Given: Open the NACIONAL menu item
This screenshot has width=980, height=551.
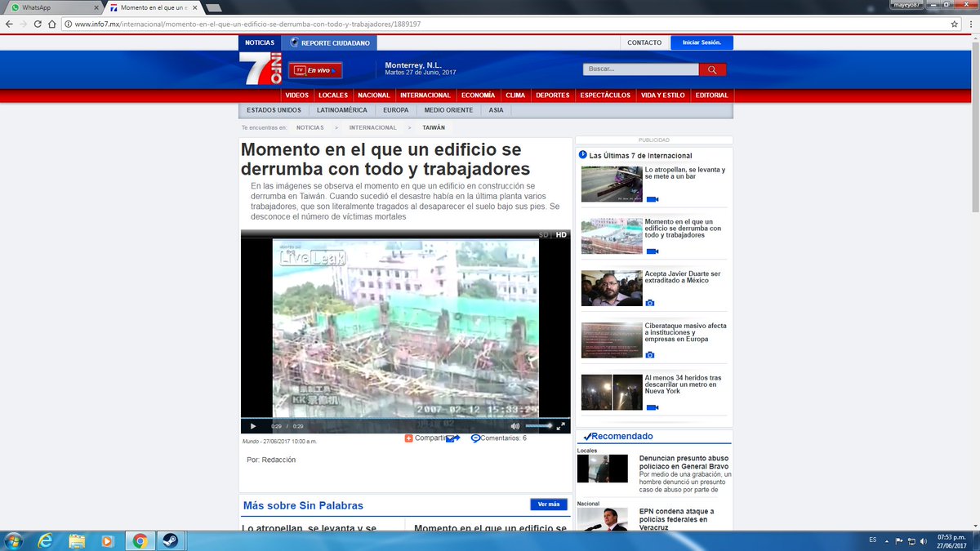Looking at the screenshot, I should coord(374,96).
